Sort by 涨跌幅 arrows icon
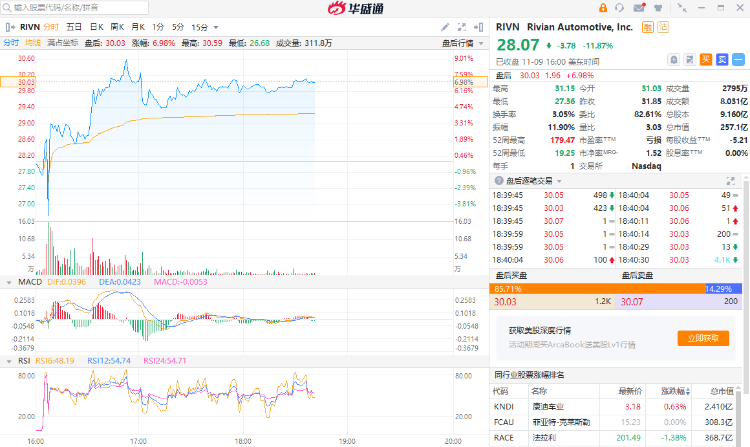Screen dimensions: 750x447 [688, 392]
